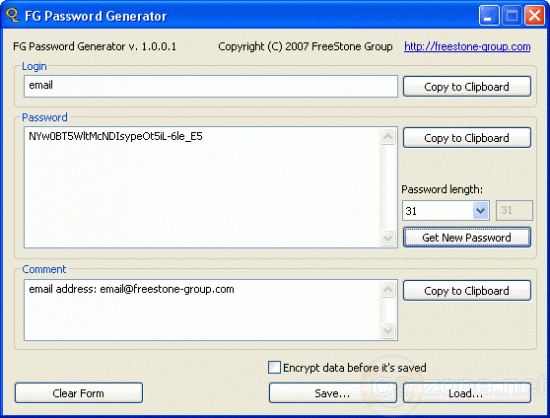Click the Comment box scroll down arrow
The image size is (550, 418).
388,330
